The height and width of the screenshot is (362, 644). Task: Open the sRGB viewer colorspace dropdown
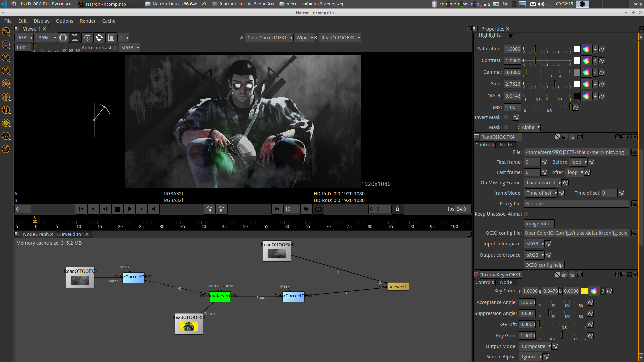[x=130, y=48]
